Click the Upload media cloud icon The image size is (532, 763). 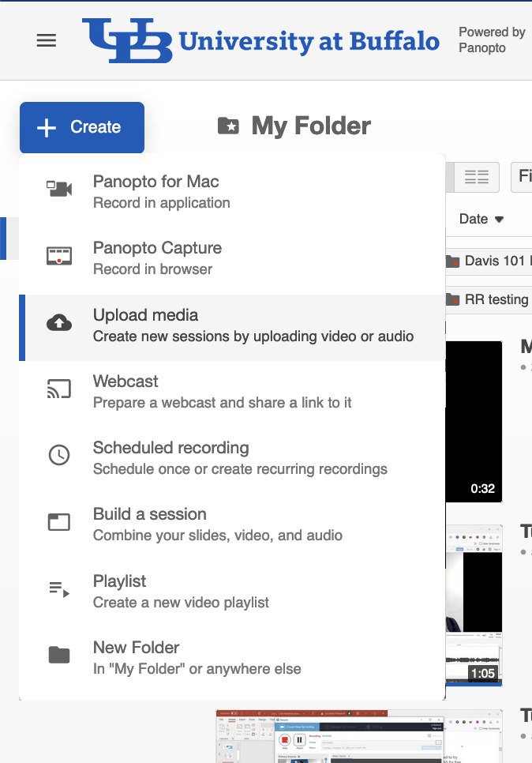tap(59, 323)
